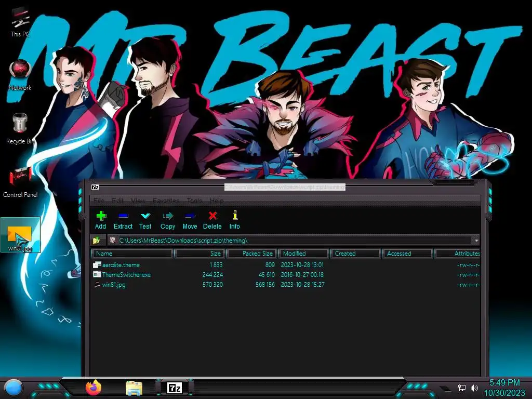Launch Firefox from the taskbar
The height and width of the screenshot is (399, 532).
[94, 388]
